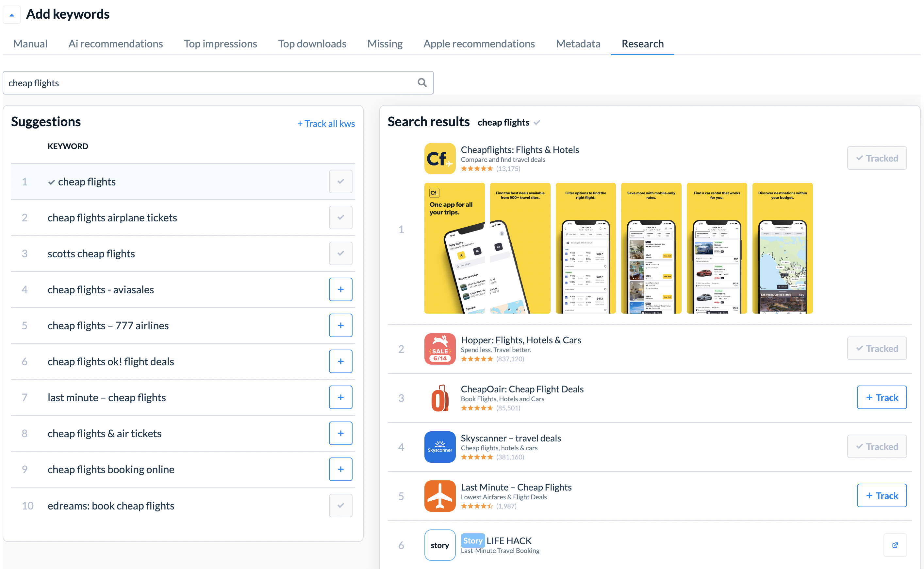Select the Research tab
Viewport: 924px width, 569px height.
point(642,43)
